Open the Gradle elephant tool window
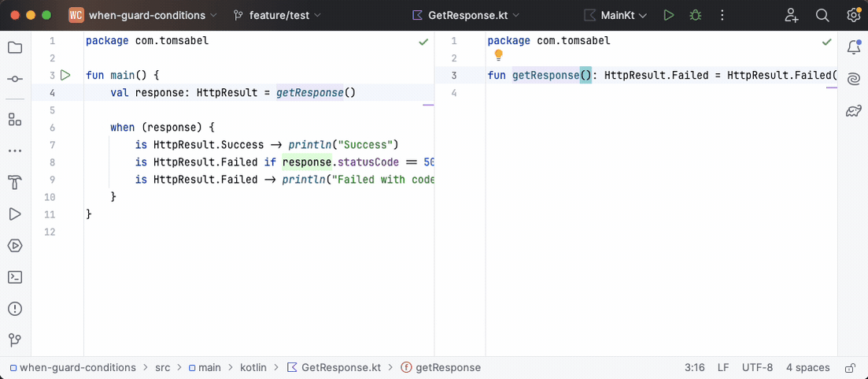868x379 pixels. 854,111
